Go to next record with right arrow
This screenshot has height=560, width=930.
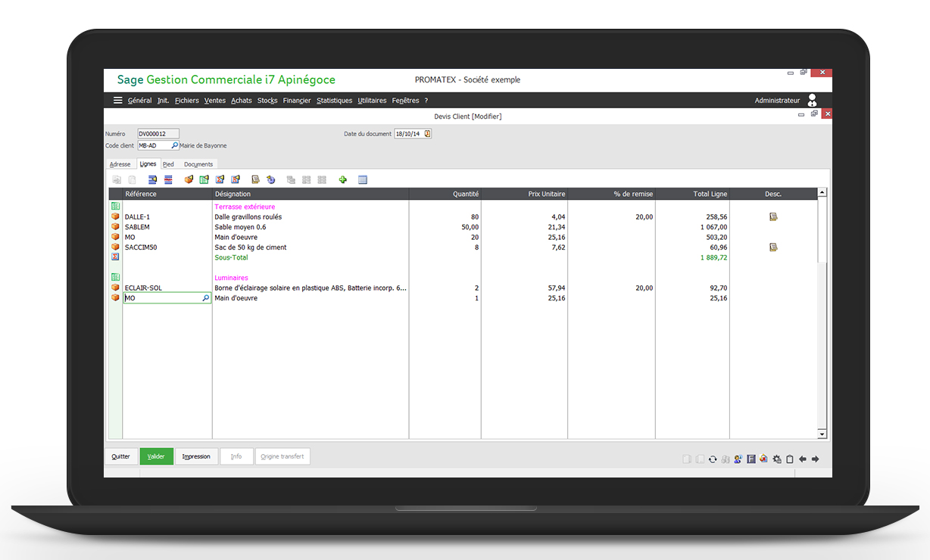coord(816,459)
